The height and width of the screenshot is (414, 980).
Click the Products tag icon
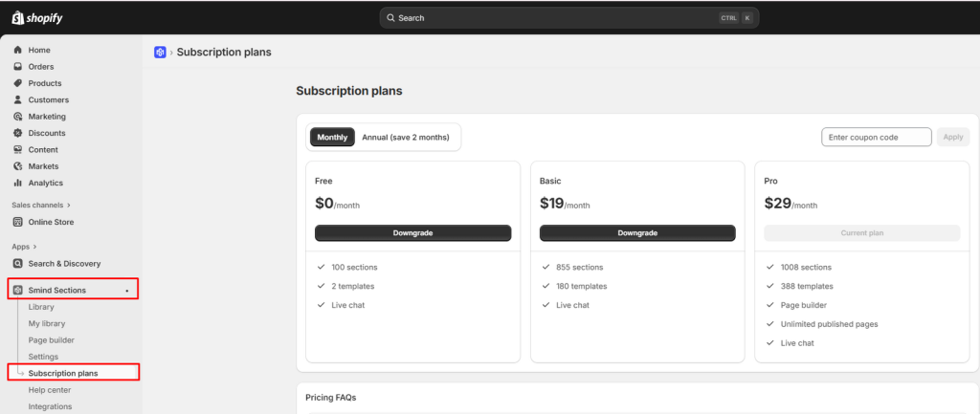pos(17,83)
